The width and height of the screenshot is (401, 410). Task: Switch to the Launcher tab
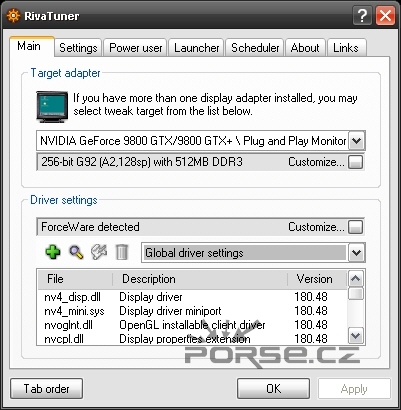pyautogui.click(x=197, y=48)
